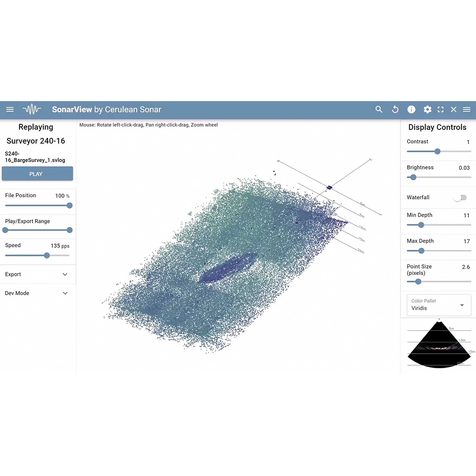Open the left hamburger menu
The height and width of the screenshot is (476, 476).
click(x=10, y=109)
